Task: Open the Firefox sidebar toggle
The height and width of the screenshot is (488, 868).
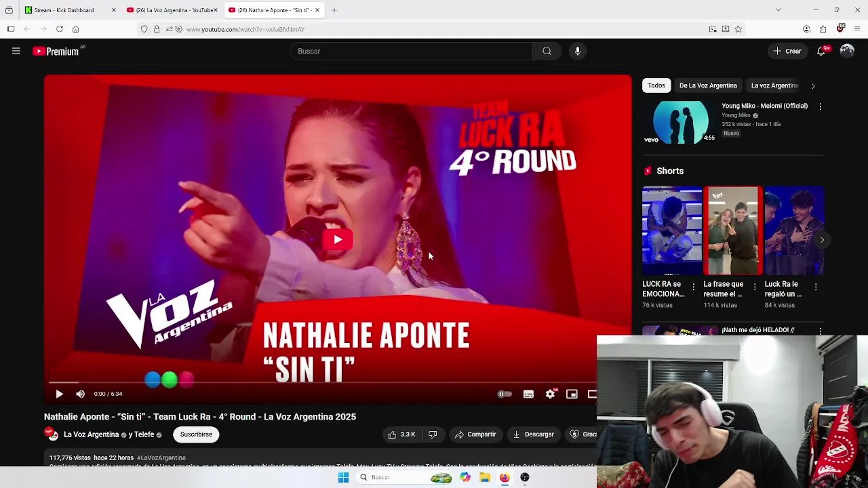Action: click(x=11, y=29)
